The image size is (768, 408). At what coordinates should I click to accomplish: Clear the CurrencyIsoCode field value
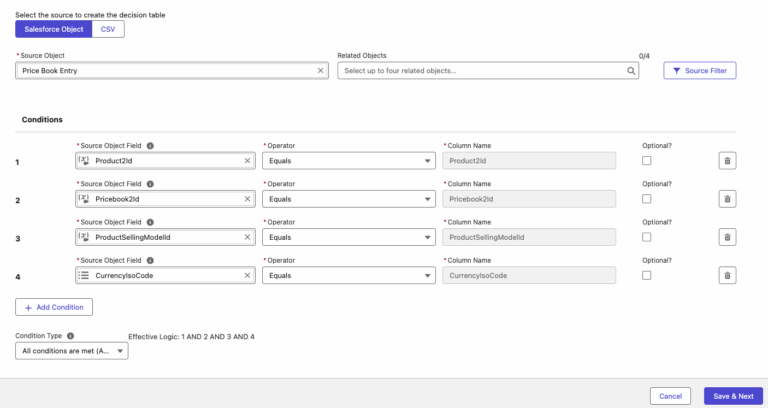tap(247, 275)
